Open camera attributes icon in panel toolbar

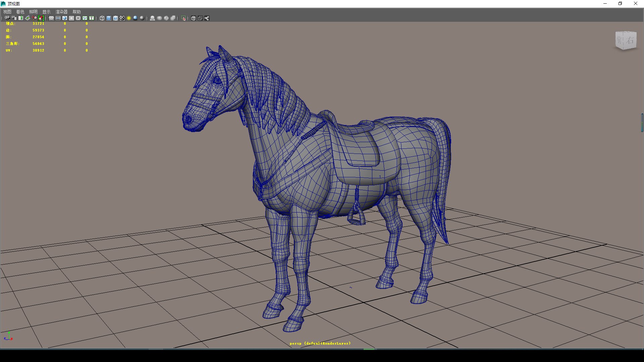coord(14,18)
